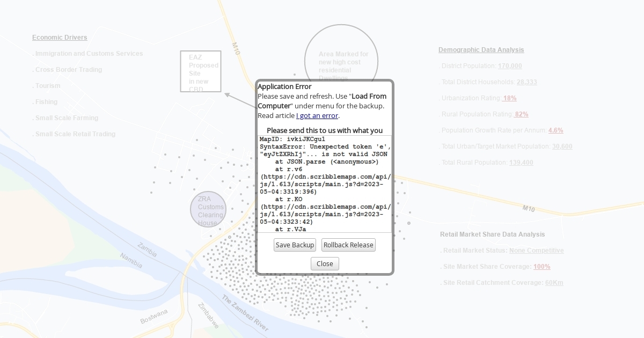Click the Demographic Data Analysis heading
This screenshot has height=338, width=644.
tap(481, 50)
